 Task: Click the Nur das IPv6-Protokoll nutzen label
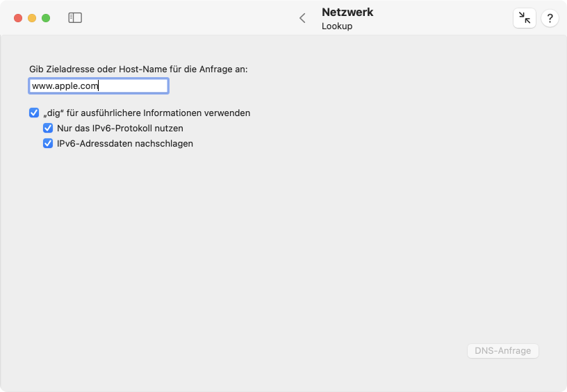pyautogui.click(x=120, y=128)
